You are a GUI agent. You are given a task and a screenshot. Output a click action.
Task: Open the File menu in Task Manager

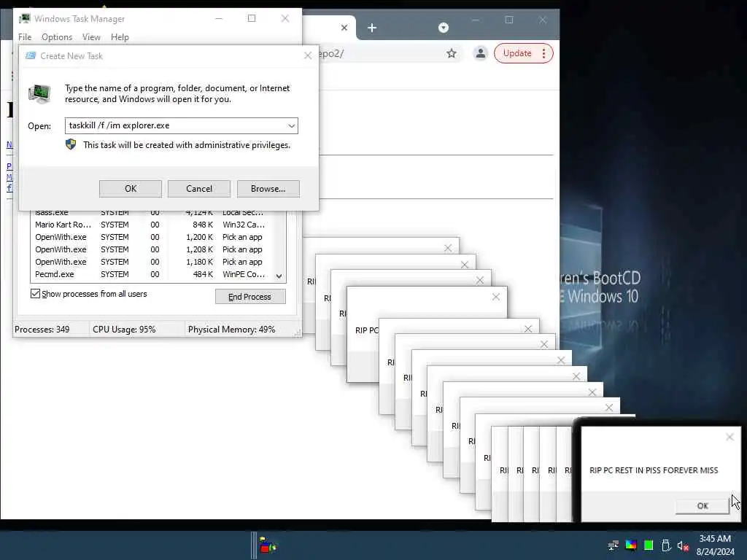pos(25,37)
